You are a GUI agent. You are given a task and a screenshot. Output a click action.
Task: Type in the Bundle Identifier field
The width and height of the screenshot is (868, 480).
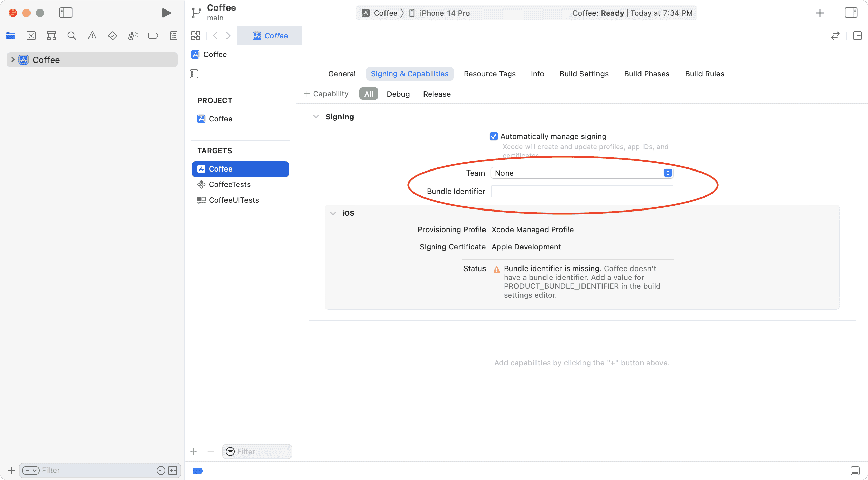point(581,191)
